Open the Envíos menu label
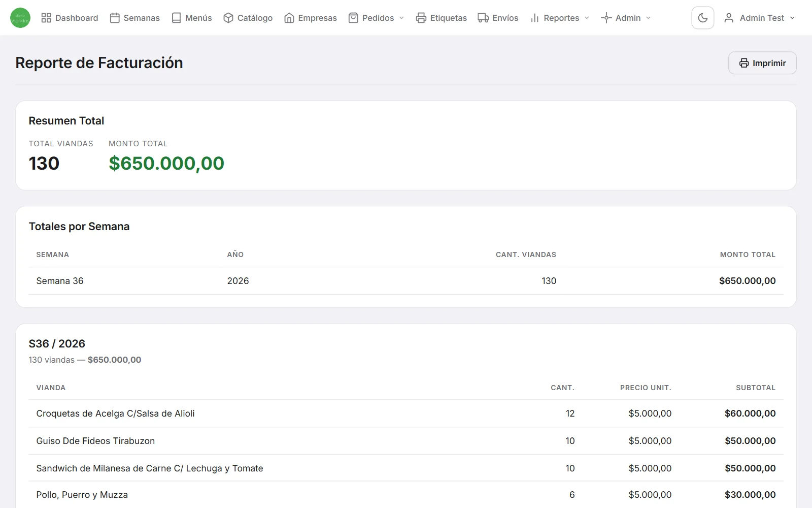 [x=505, y=18]
